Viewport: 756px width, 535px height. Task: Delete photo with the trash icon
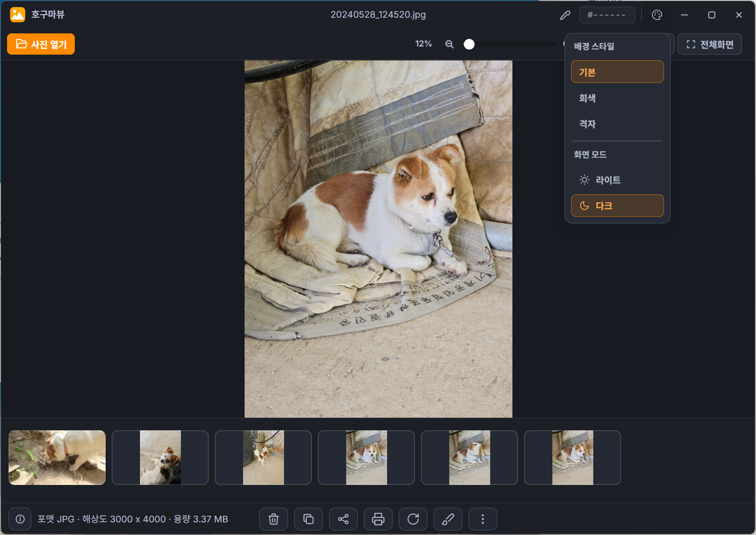(x=273, y=519)
